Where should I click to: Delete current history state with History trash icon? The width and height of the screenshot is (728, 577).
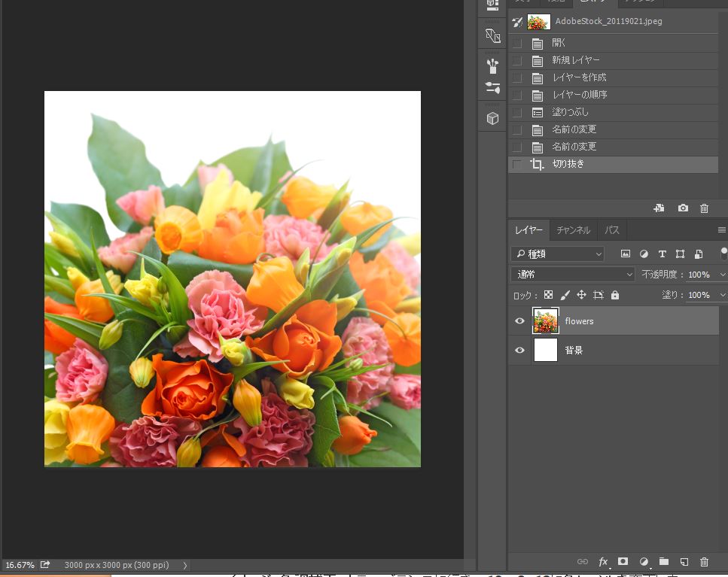705,208
